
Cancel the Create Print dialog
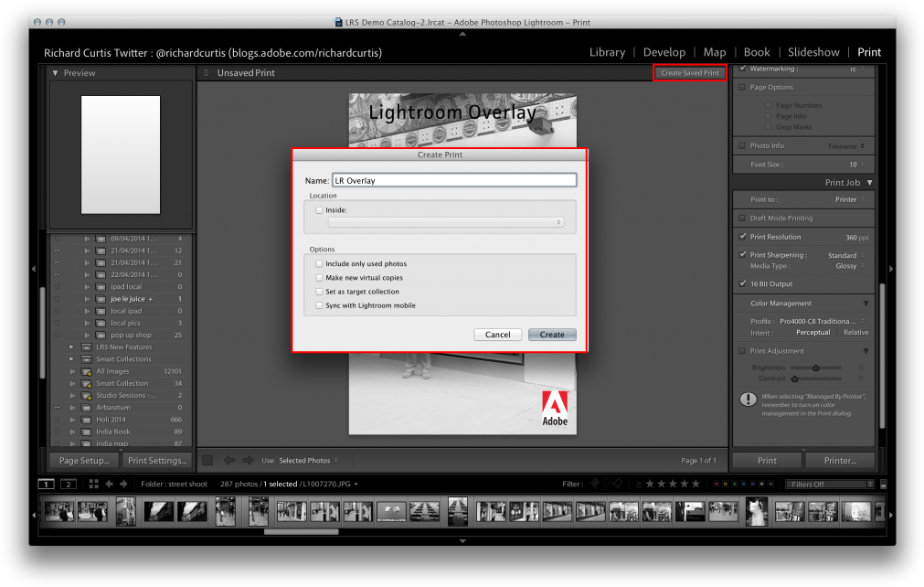click(497, 334)
